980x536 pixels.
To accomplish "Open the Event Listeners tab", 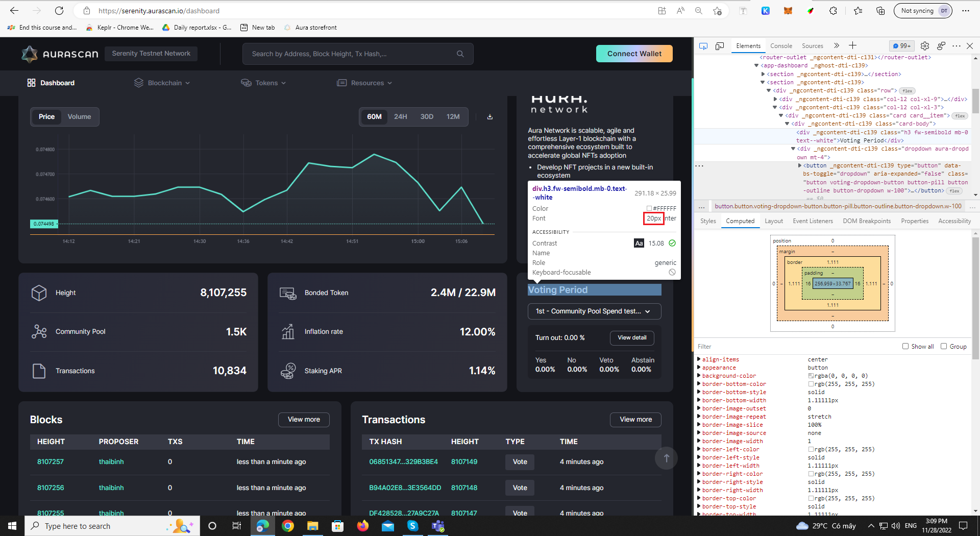I will tap(813, 221).
